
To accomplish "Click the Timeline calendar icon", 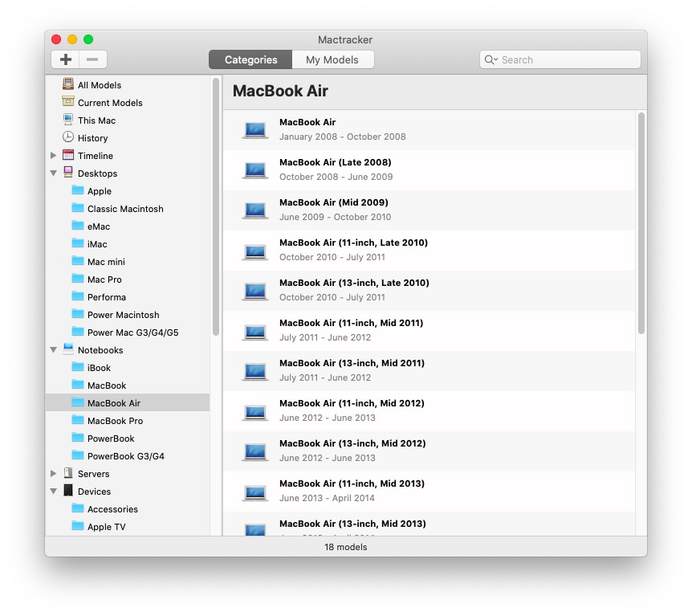I will click(68, 155).
